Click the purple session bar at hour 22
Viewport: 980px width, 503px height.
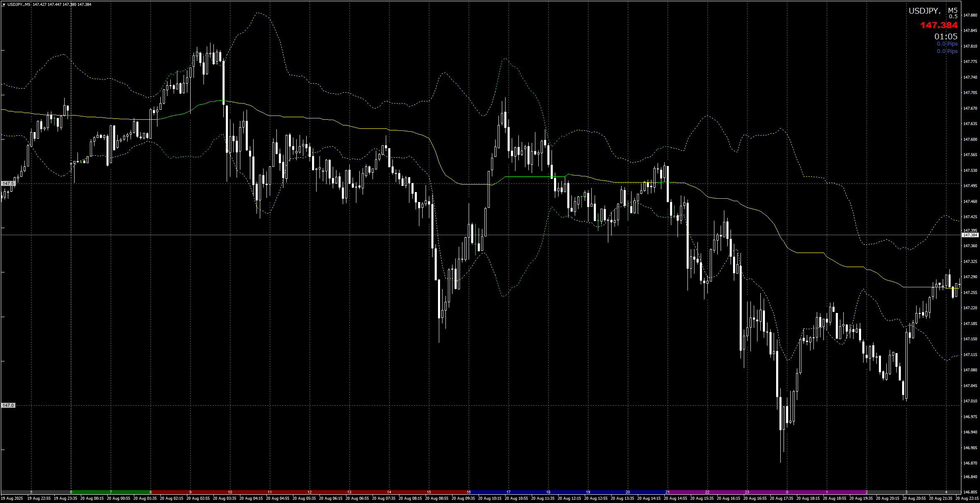(707, 492)
